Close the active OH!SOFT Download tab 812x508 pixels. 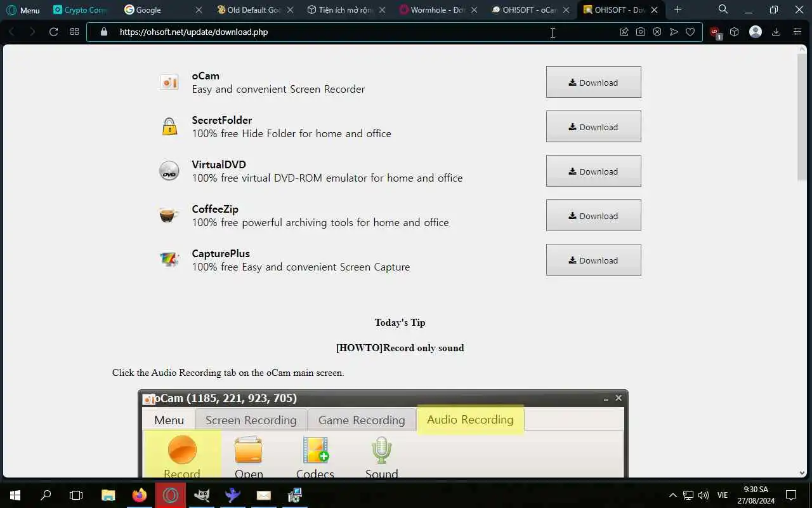(x=654, y=10)
